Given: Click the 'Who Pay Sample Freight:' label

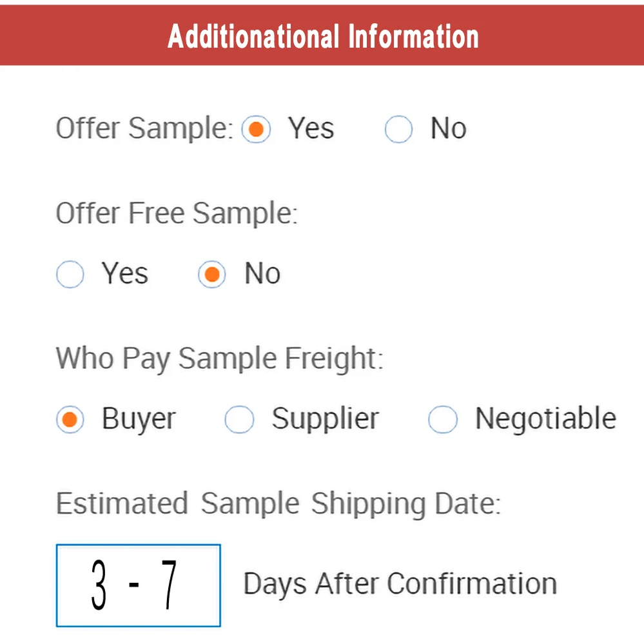Looking at the screenshot, I should coord(219,358).
